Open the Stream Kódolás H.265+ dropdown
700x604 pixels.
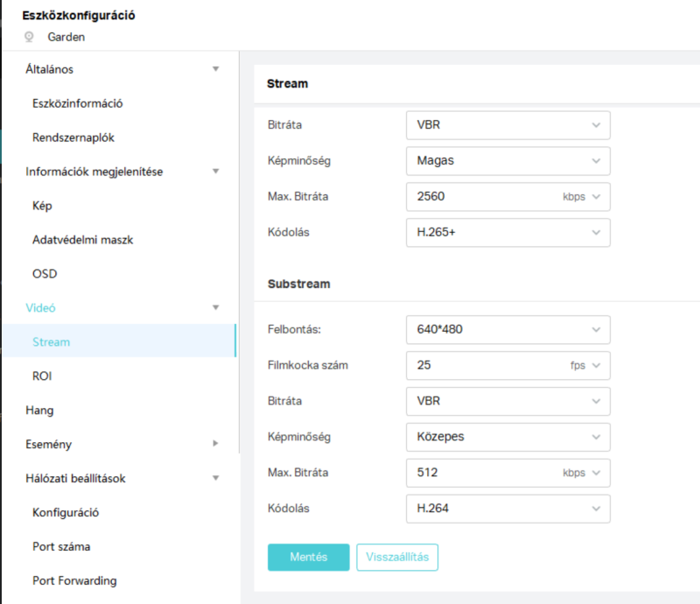(x=508, y=232)
